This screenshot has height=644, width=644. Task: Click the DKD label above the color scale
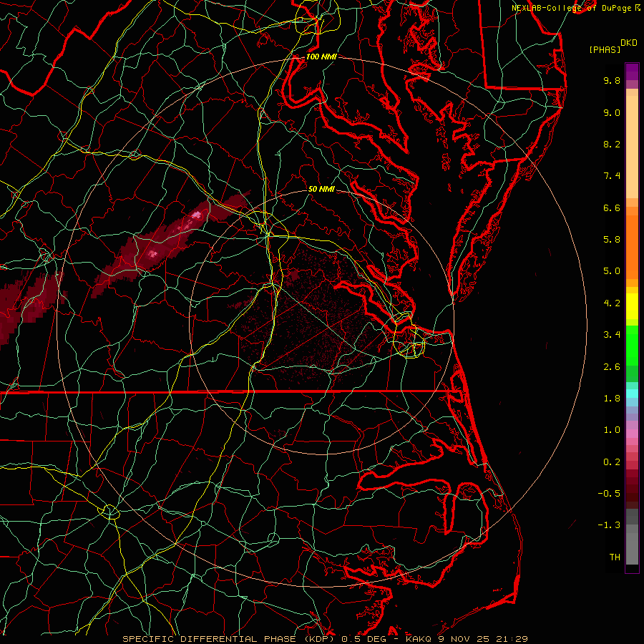coord(629,43)
